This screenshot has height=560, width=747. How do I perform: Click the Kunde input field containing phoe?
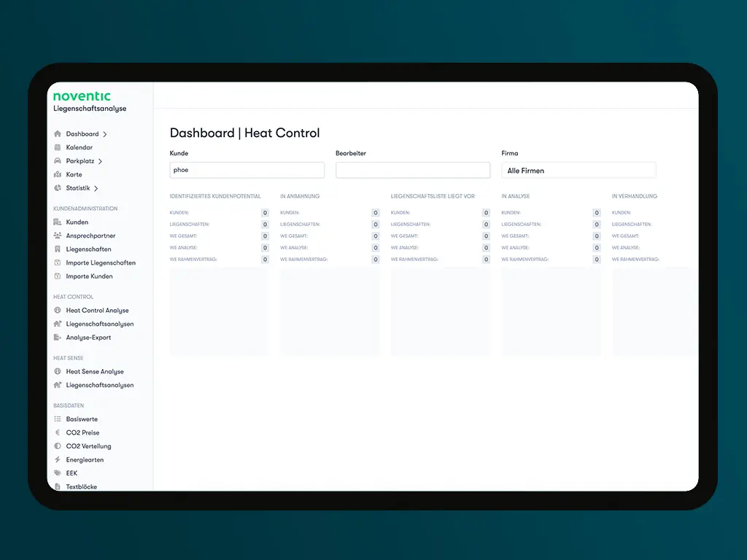(x=247, y=170)
